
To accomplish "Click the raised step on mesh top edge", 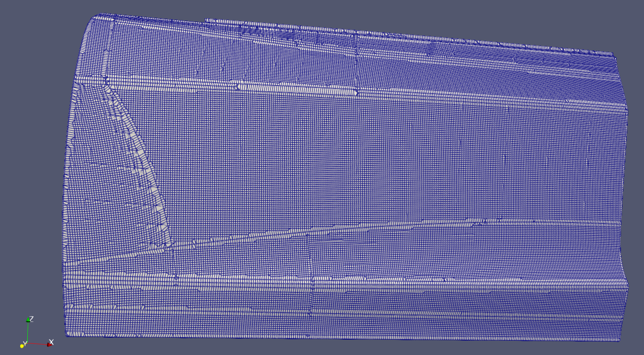I will [207, 21].
